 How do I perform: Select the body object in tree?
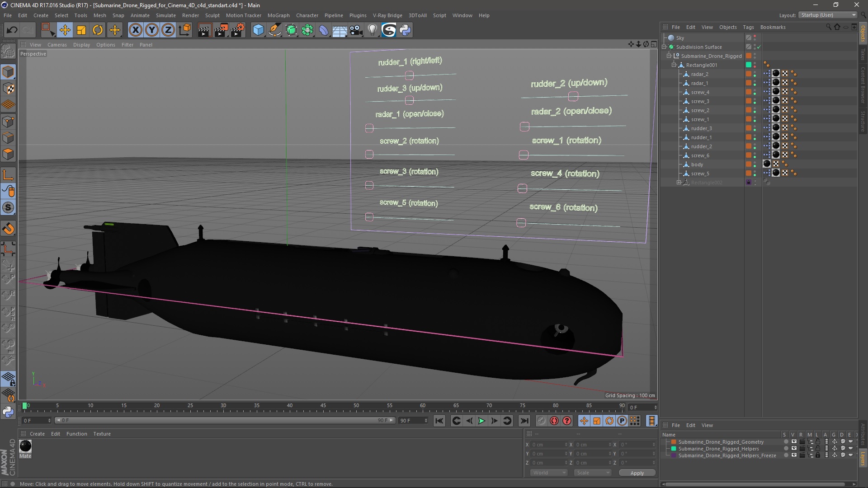pos(697,164)
